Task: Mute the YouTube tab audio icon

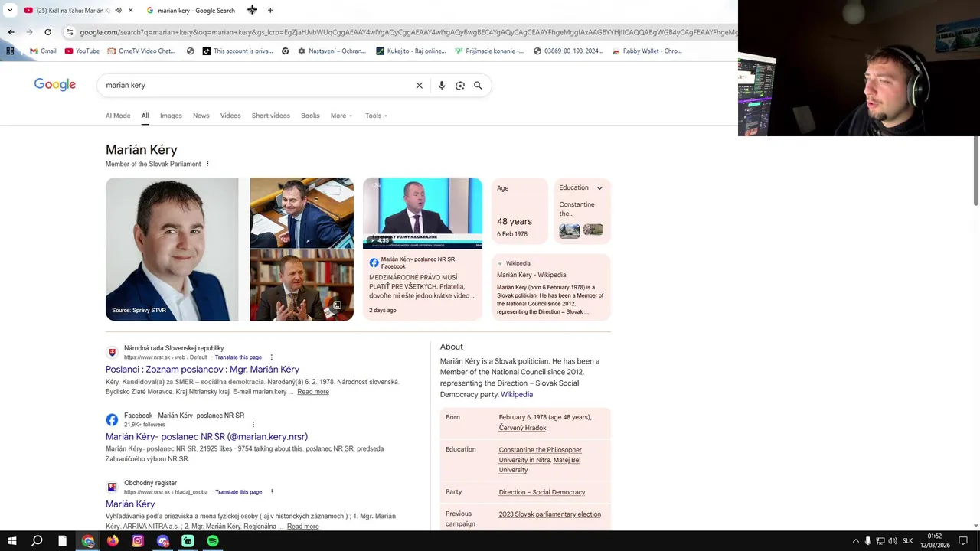Action: [x=118, y=11]
